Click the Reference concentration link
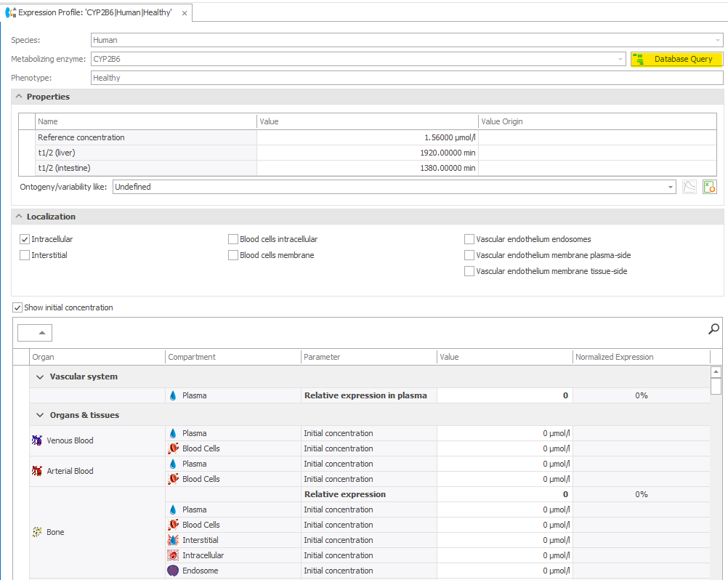 [x=81, y=137]
